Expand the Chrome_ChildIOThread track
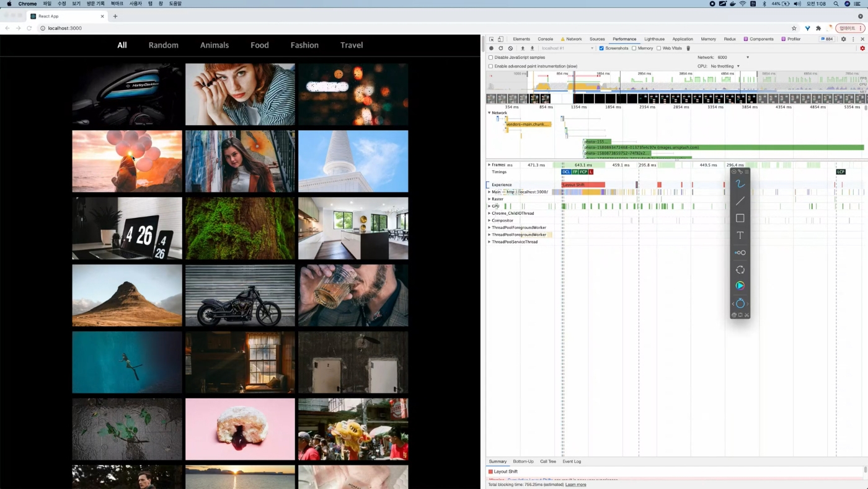868x489 pixels. (489, 213)
